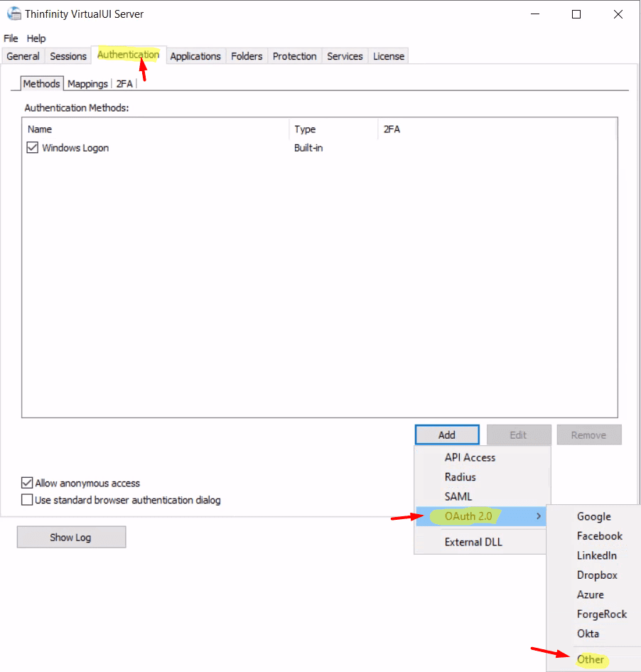
Task: Uncheck Allow anonymous access
Action: click(26, 482)
